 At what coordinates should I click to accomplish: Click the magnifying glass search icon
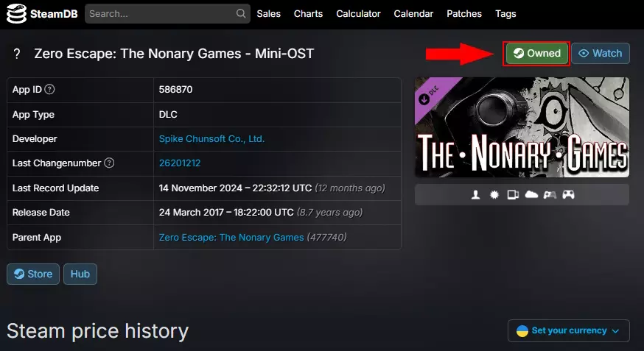(x=241, y=13)
